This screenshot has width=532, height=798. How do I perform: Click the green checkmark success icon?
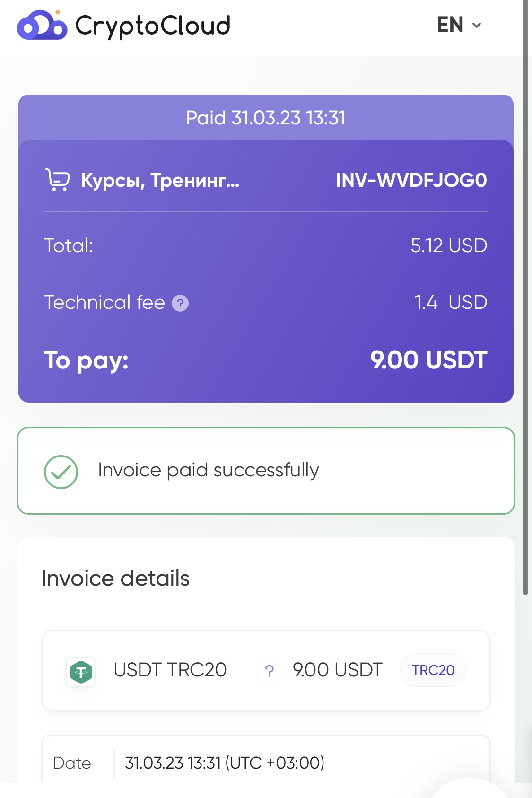click(61, 472)
